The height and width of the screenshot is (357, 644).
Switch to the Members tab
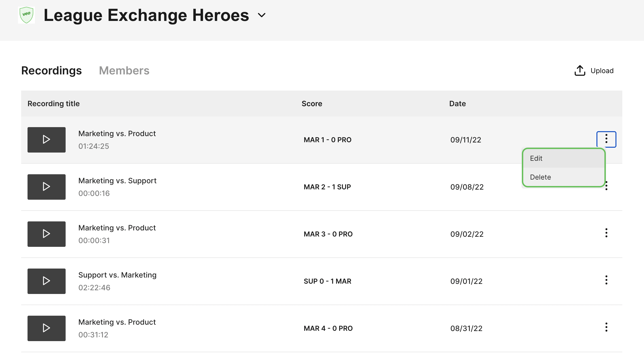[124, 70]
